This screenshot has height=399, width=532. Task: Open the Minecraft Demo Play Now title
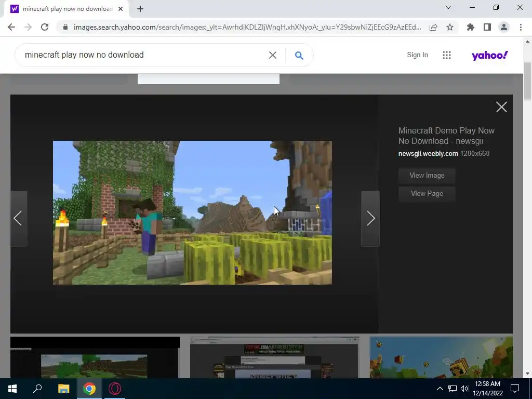pos(446,136)
